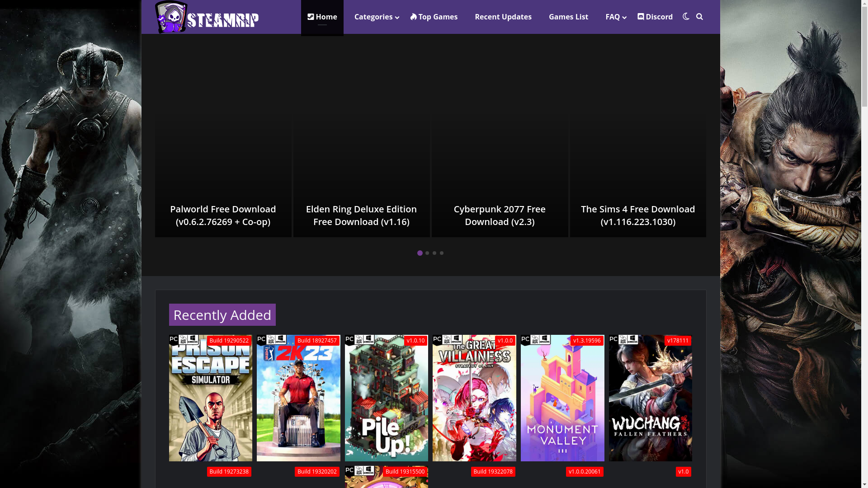Click the v1.0.0 badge on Great Villainess
868x488 pixels.
(x=505, y=341)
